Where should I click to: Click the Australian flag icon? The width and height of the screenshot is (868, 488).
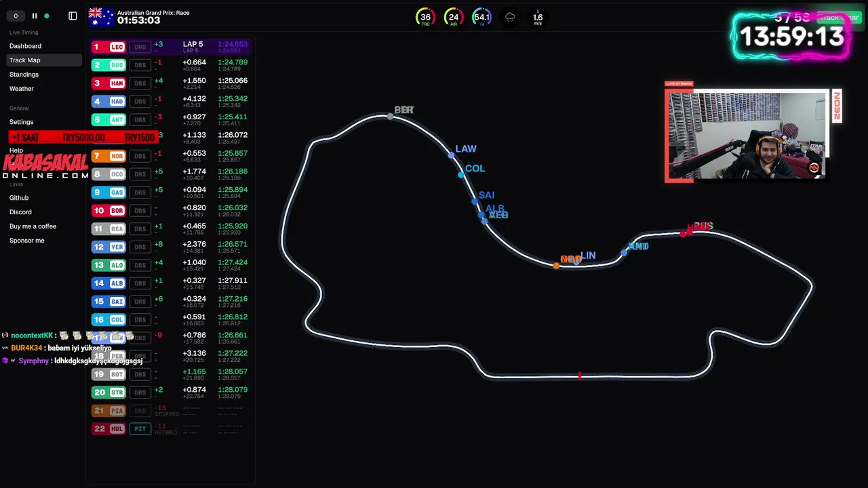tap(101, 17)
